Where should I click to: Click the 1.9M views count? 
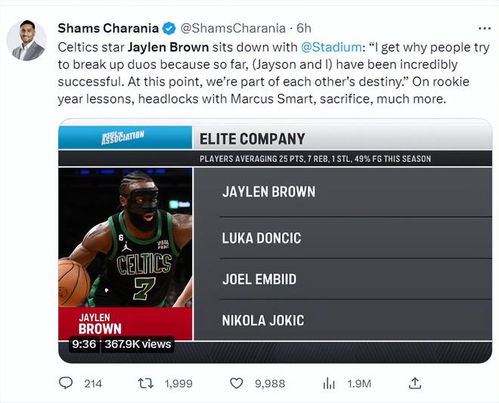359,384
